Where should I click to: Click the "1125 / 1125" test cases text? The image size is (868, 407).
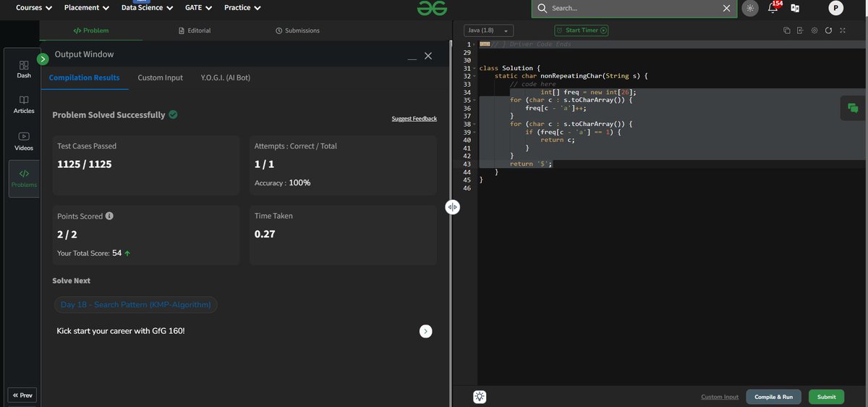[x=85, y=164]
